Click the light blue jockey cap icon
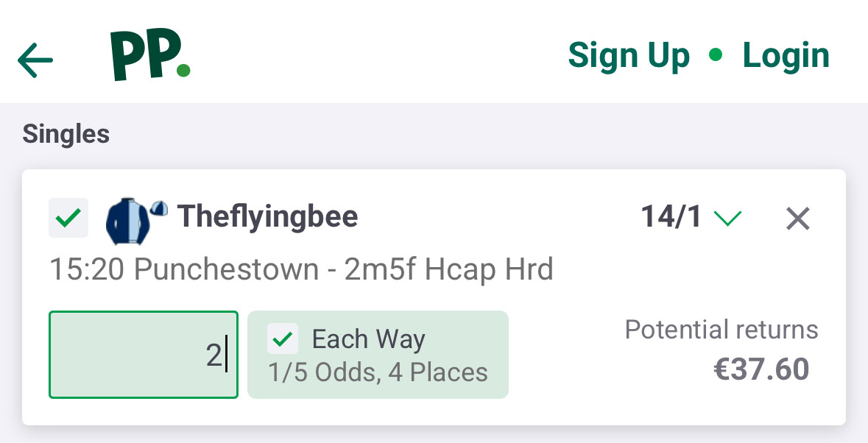Image resolution: width=868 pixels, height=443 pixels. click(159, 209)
